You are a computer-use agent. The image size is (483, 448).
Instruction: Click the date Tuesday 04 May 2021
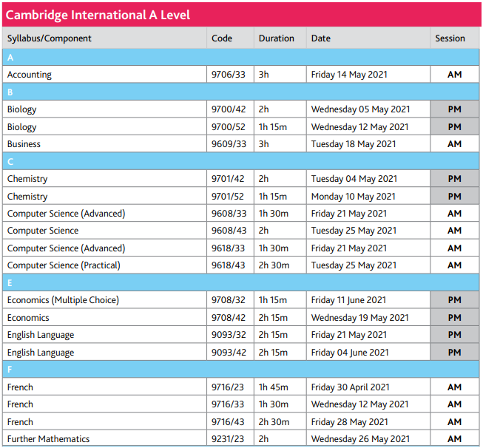coord(354,179)
